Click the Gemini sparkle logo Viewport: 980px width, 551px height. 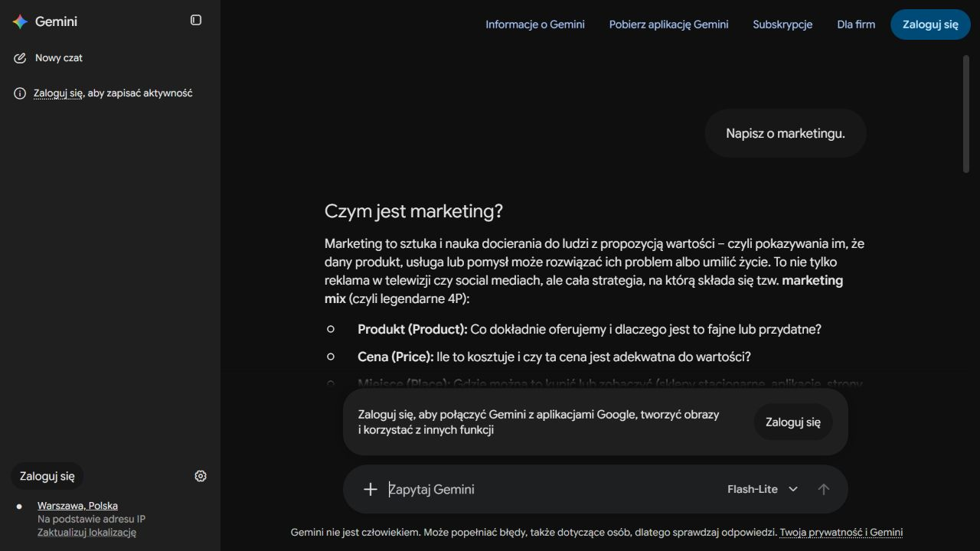(x=20, y=21)
